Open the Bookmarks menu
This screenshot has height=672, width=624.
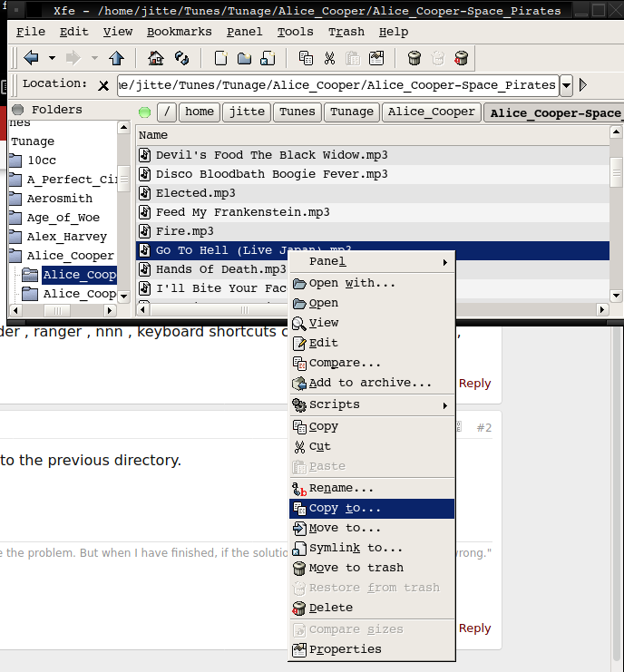[x=179, y=32]
